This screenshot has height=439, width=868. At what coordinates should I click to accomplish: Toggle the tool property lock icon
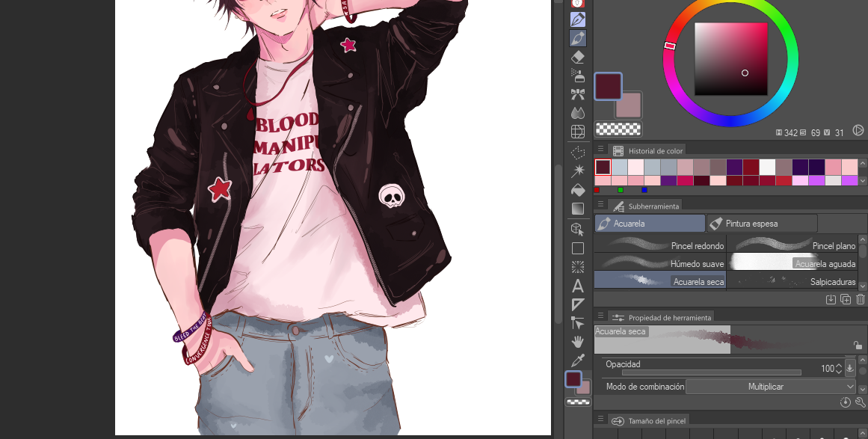coord(858,346)
